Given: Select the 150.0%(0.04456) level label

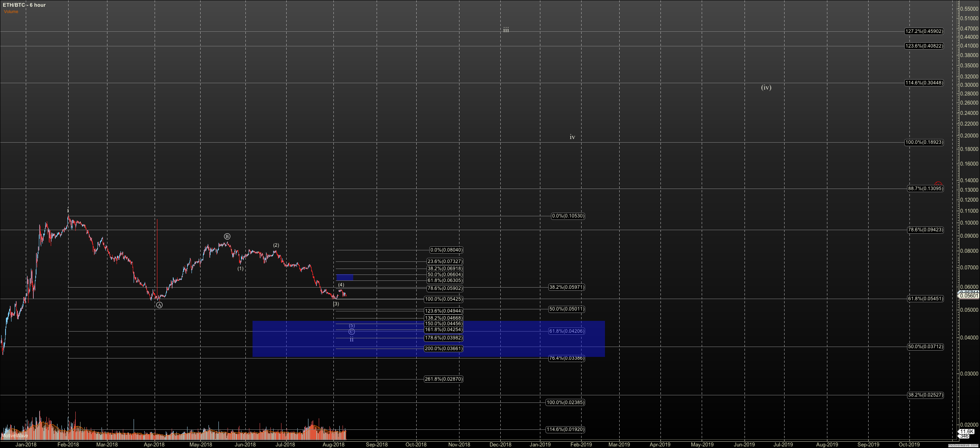Looking at the screenshot, I should tap(444, 324).
